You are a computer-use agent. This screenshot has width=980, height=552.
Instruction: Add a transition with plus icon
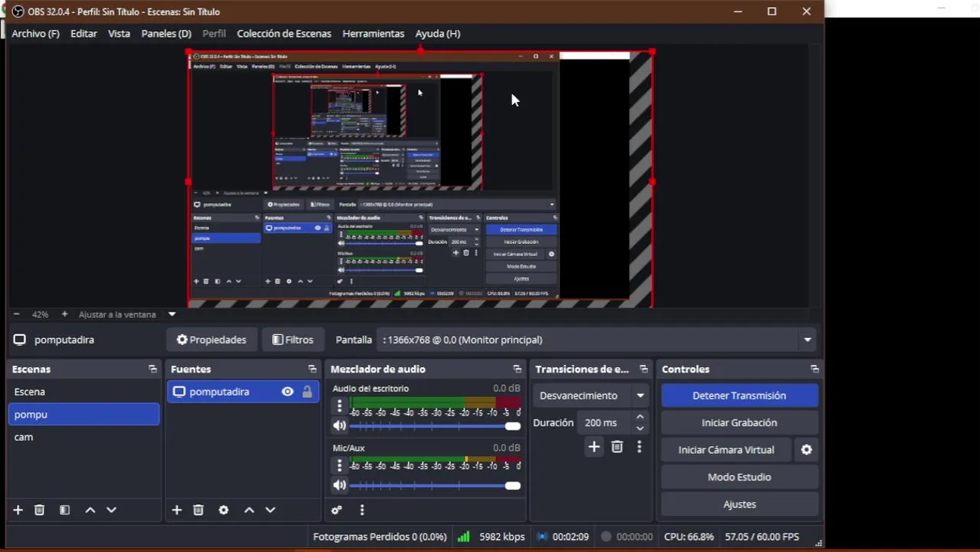click(594, 447)
